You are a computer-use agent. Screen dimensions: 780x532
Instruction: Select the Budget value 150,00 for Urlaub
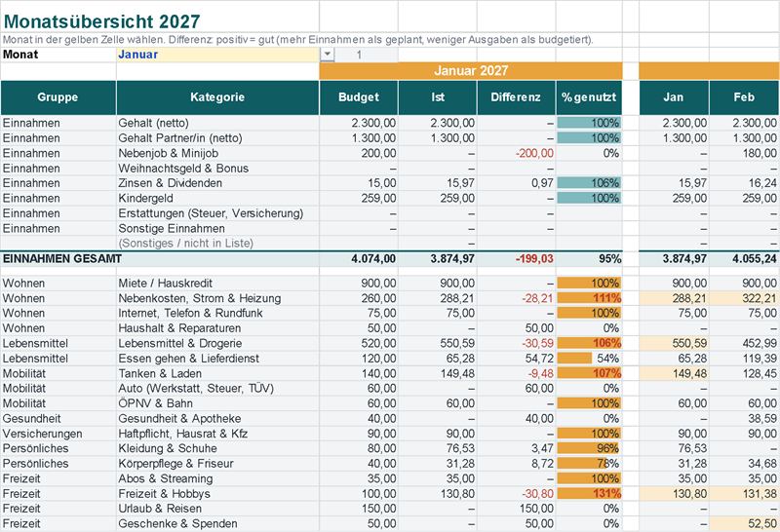point(359,509)
